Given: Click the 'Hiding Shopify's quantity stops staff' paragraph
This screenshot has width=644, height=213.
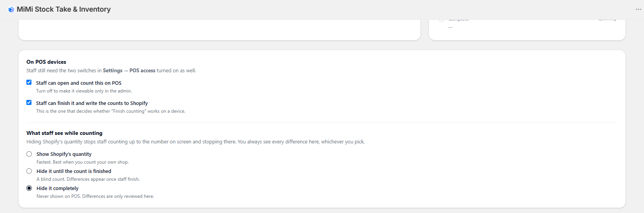Looking at the screenshot, I should [196, 142].
